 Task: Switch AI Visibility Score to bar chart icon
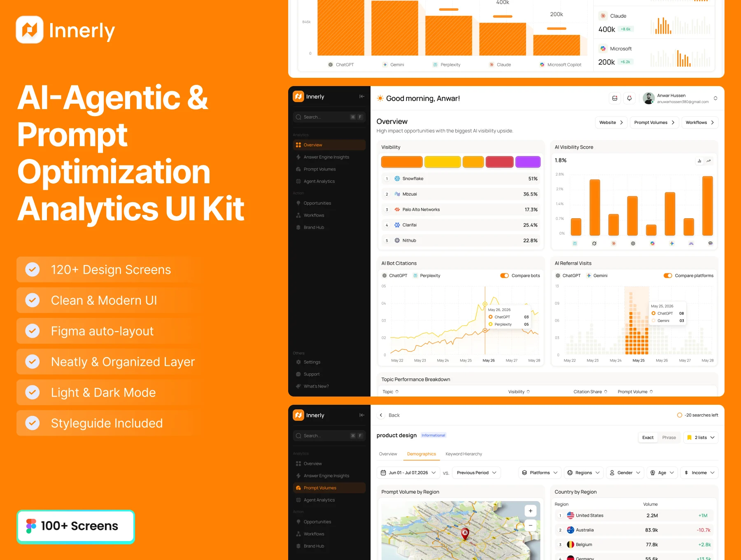click(x=699, y=161)
